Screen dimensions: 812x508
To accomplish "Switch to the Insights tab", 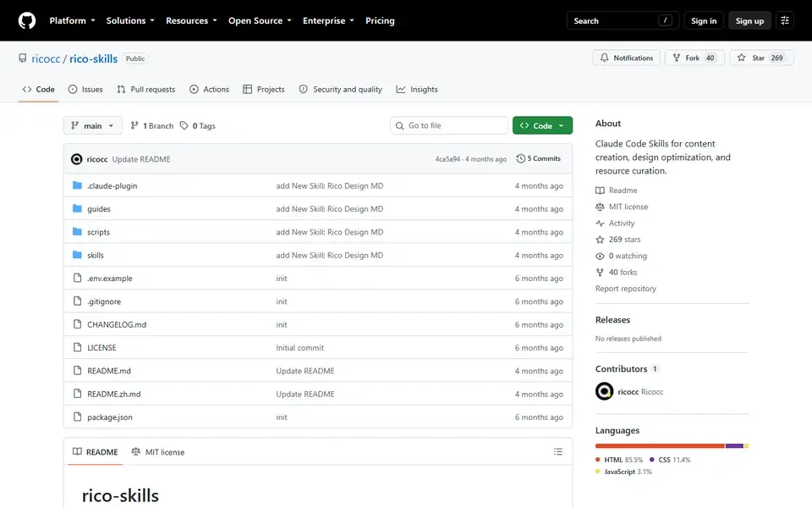I will (417, 89).
